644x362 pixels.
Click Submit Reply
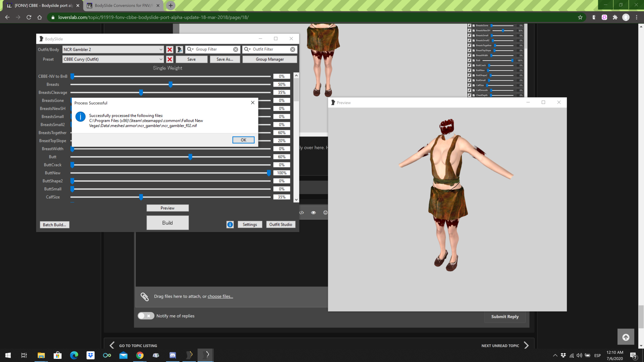coord(505,317)
